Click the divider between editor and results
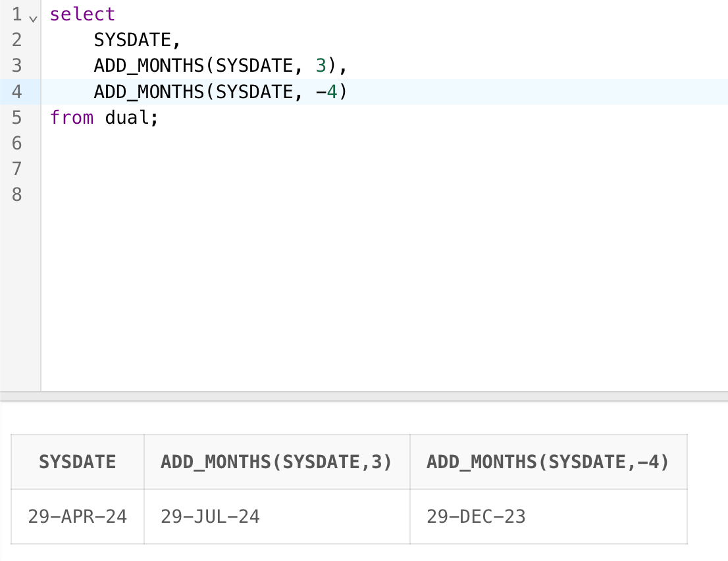Image resolution: width=728 pixels, height=561 pixels. 364,394
